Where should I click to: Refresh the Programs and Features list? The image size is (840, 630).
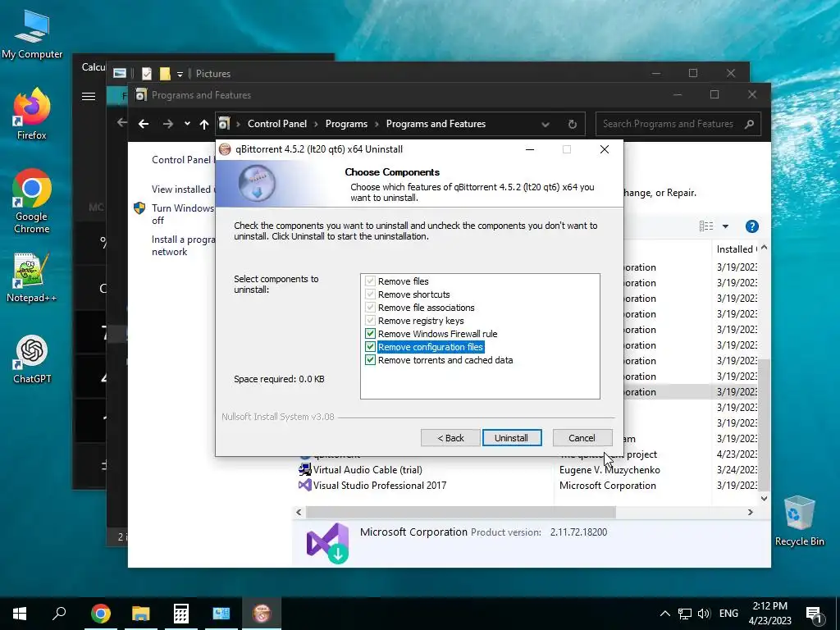coord(572,125)
